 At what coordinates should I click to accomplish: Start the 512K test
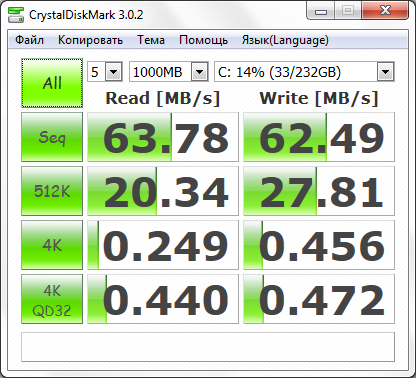(52, 191)
